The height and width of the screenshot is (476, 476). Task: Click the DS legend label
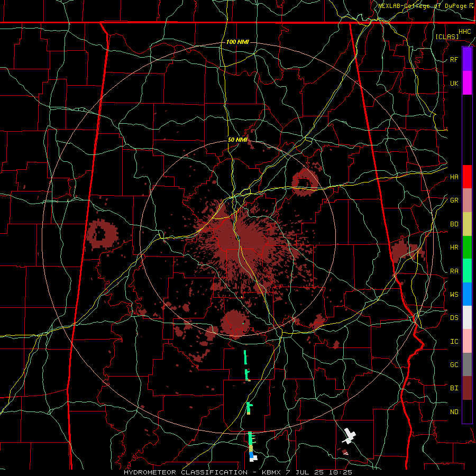click(x=454, y=318)
